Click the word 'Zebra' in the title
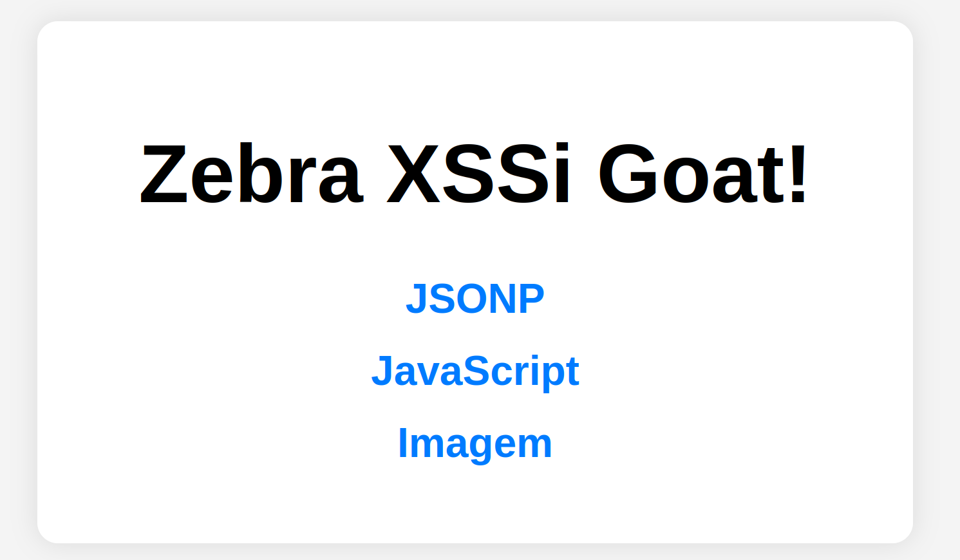Screen dimensions: 960x560 tap(252, 174)
